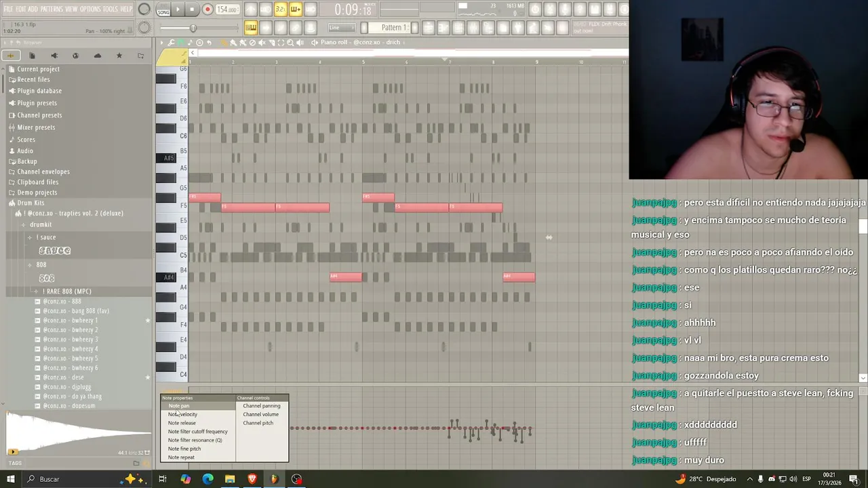Screen dimensions: 868x488
Task: Open the star favorites tab in Browser
Action: pyautogui.click(x=119, y=56)
